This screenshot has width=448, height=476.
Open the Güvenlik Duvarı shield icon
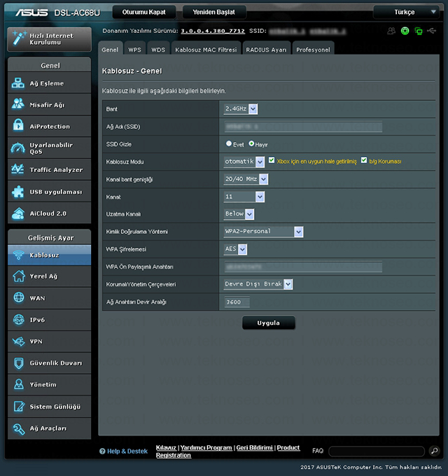click(x=19, y=363)
